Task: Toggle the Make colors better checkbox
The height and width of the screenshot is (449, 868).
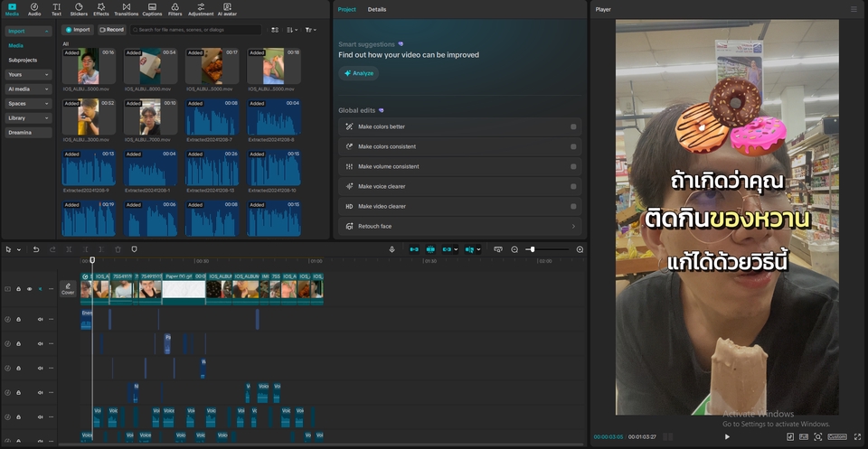Action: click(573, 126)
